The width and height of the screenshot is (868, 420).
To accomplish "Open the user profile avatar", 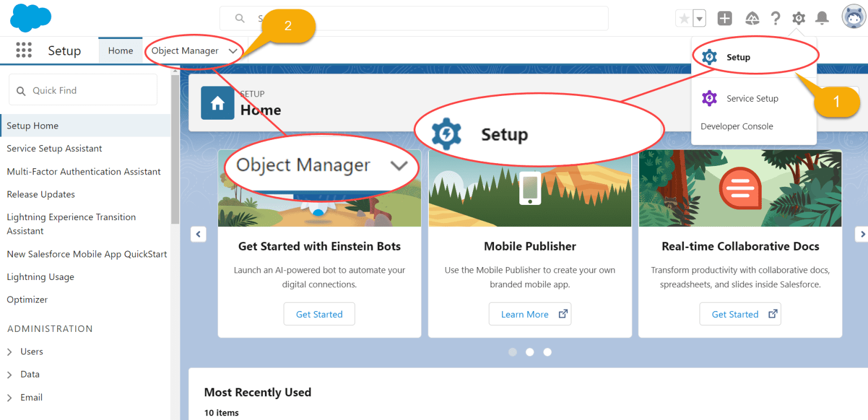I will click(x=854, y=17).
